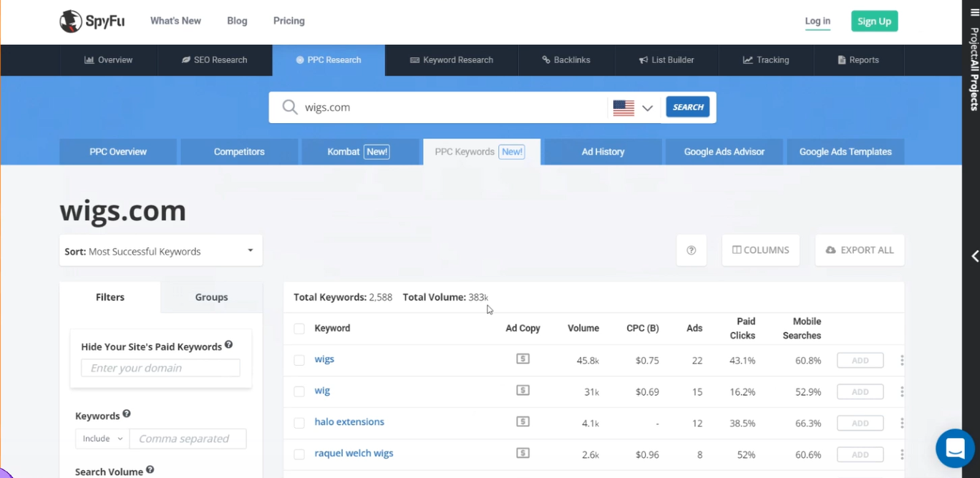Screen dimensions: 980x478
Task: Select the raquel welch wigs checkbox
Action: [299, 454]
